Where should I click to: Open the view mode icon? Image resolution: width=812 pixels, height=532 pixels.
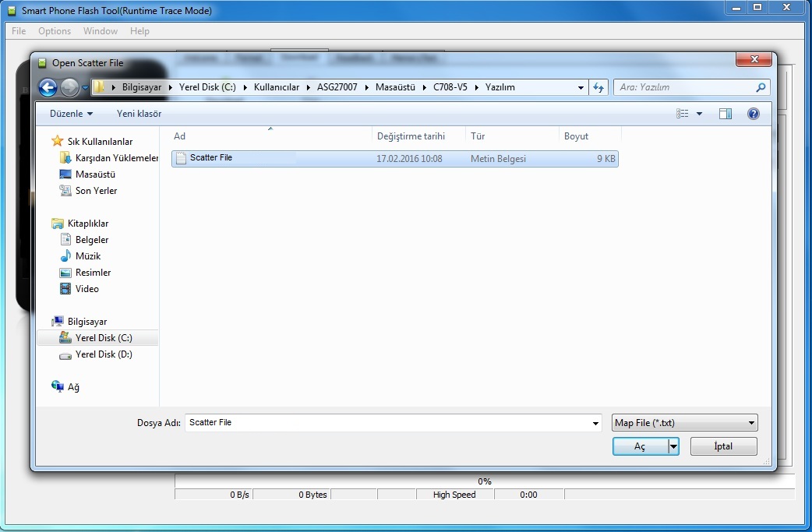(x=683, y=114)
